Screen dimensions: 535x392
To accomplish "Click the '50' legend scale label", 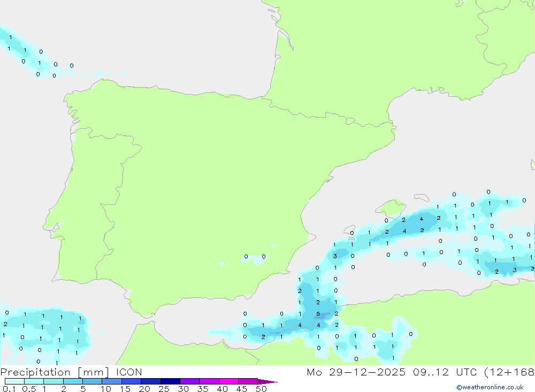I will tap(261, 389).
